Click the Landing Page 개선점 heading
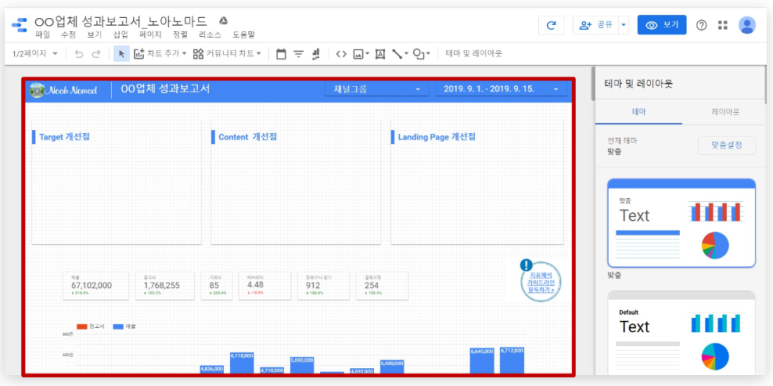This screenshot has height=386, width=773. (437, 137)
